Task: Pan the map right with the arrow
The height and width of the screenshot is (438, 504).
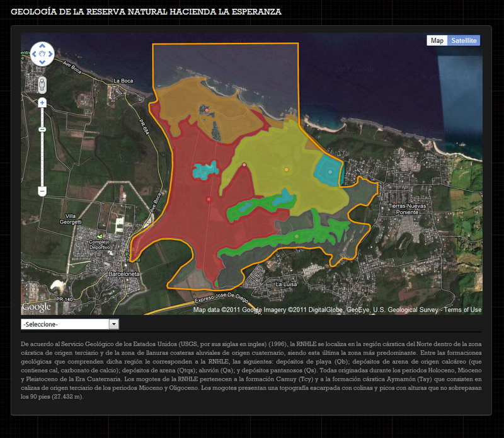Action: coord(50,54)
